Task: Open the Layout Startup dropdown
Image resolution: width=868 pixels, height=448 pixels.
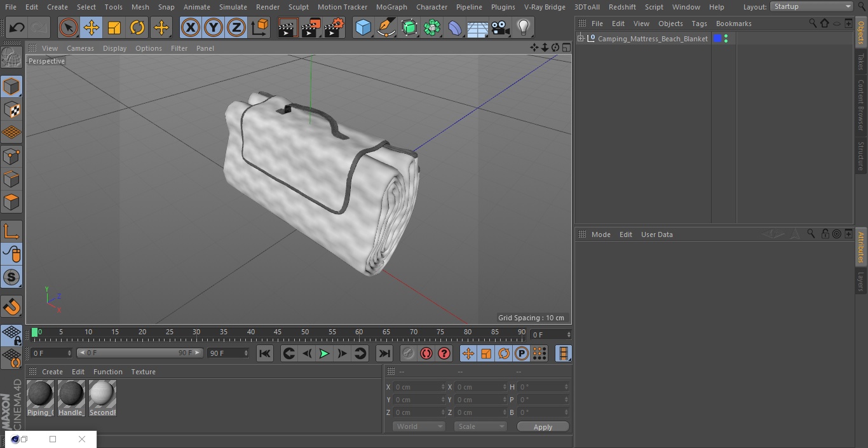Action: click(x=812, y=6)
